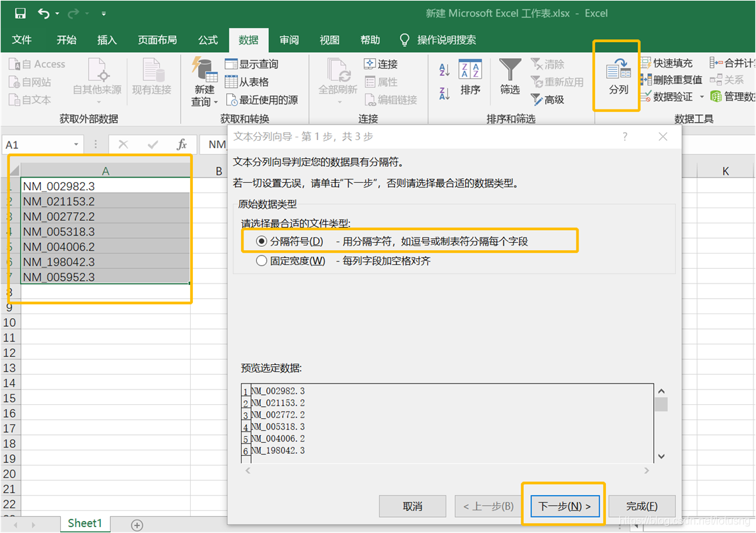Click 完成(F) to finish

[642, 506]
